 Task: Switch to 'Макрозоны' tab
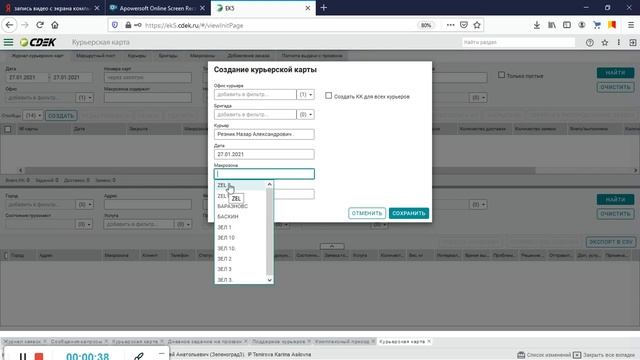click(202, 56)
